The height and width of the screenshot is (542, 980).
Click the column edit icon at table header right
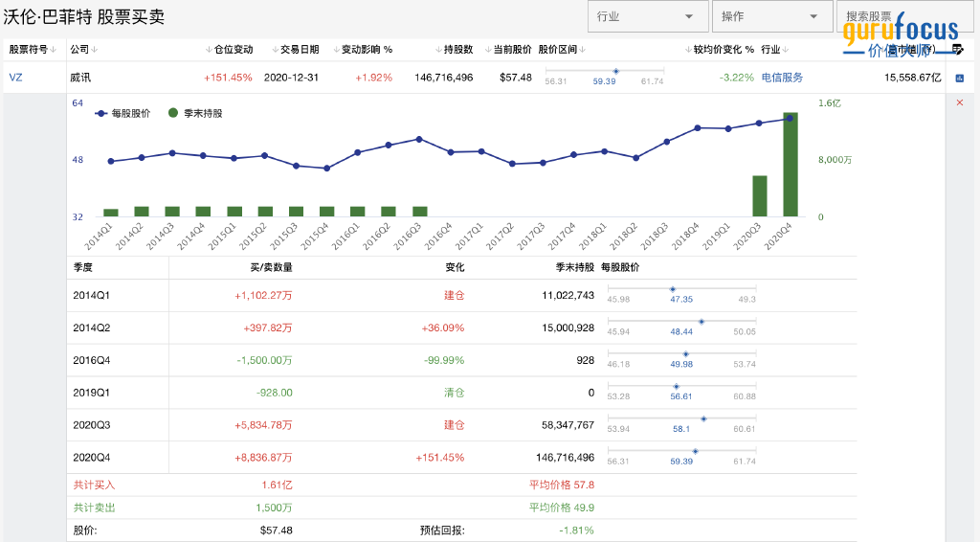click(957, 50)
